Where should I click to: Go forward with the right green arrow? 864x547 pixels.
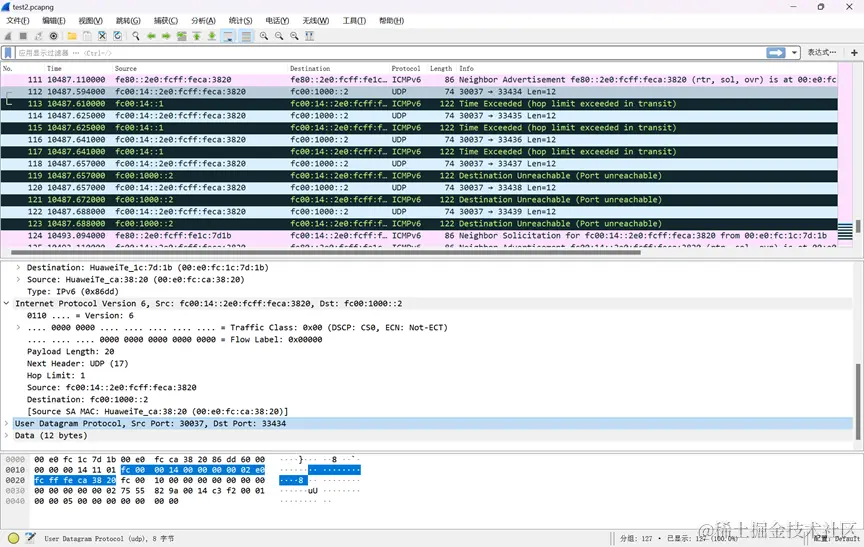[166, 36]
